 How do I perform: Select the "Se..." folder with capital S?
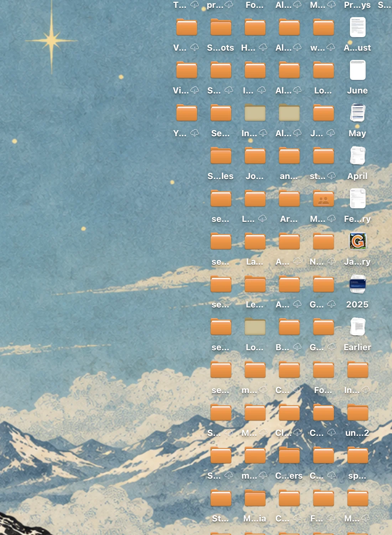pos(221,113)
